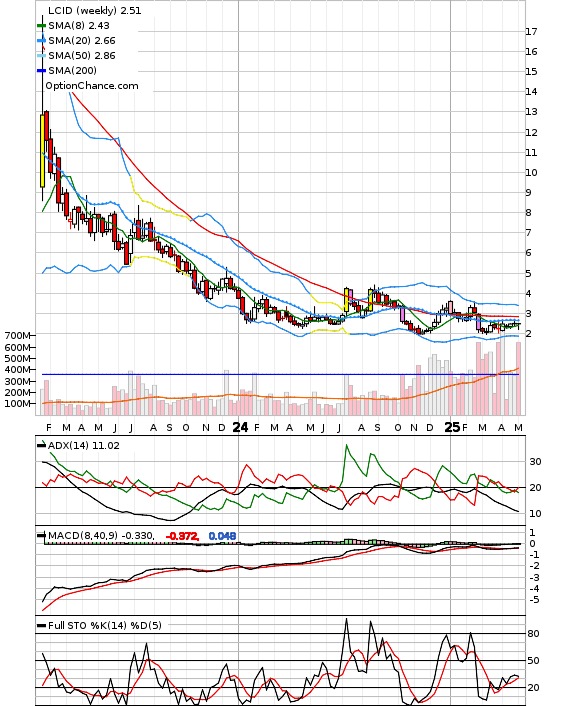Click the 200M volume axis label
Screen dimensions: 566x706
(x=18, y=393)
